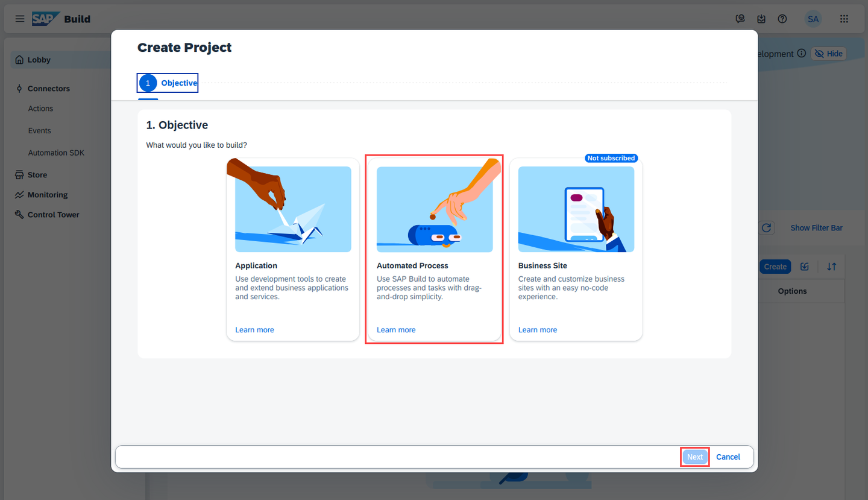Open the hamburger navigation menu
The width and height of the screenshot is (868, 500).
click(x=20, y=19)
